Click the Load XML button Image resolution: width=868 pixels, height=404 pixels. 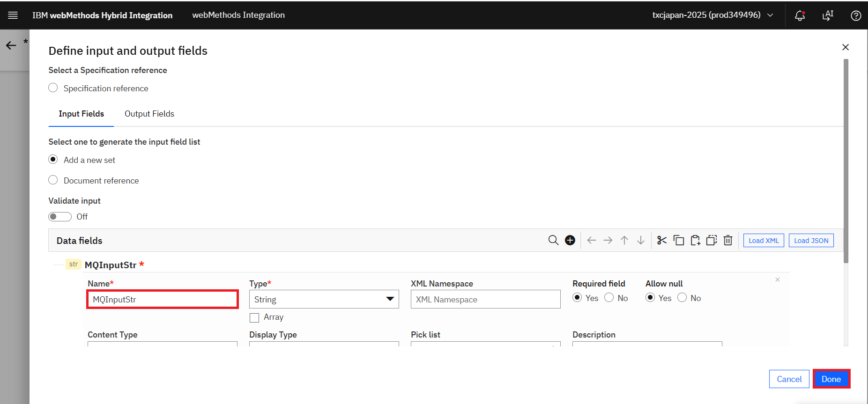coord(764,241)
